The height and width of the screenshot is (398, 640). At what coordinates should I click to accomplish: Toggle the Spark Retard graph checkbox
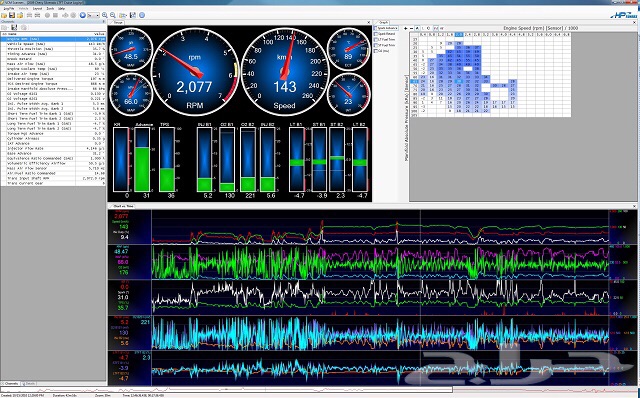pos(376,34)
